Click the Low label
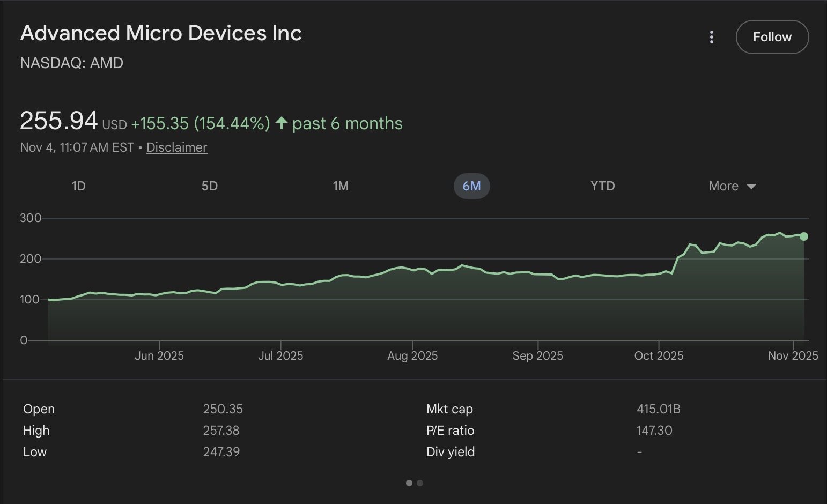The image size is (827, 504). [35, 452]
